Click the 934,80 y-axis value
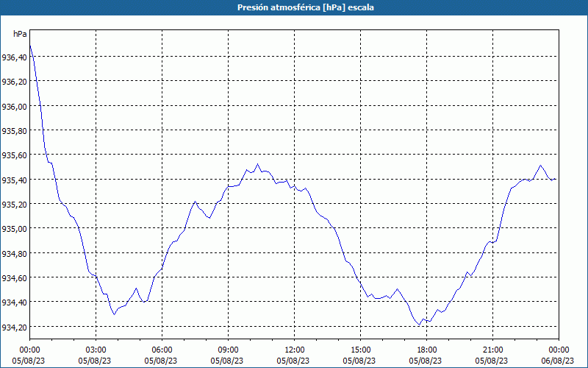588x368 pixels. tap(14, 253)
